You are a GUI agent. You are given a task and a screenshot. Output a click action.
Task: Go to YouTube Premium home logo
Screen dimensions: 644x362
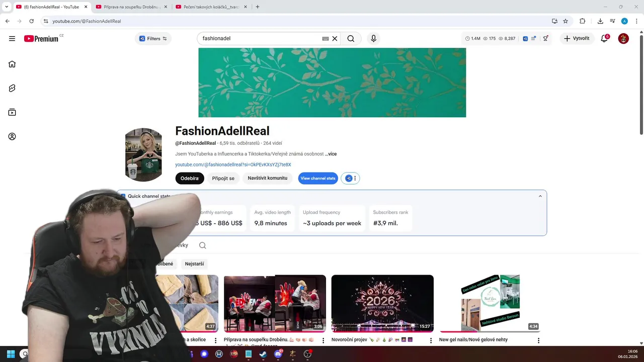(x=41, y=39)
